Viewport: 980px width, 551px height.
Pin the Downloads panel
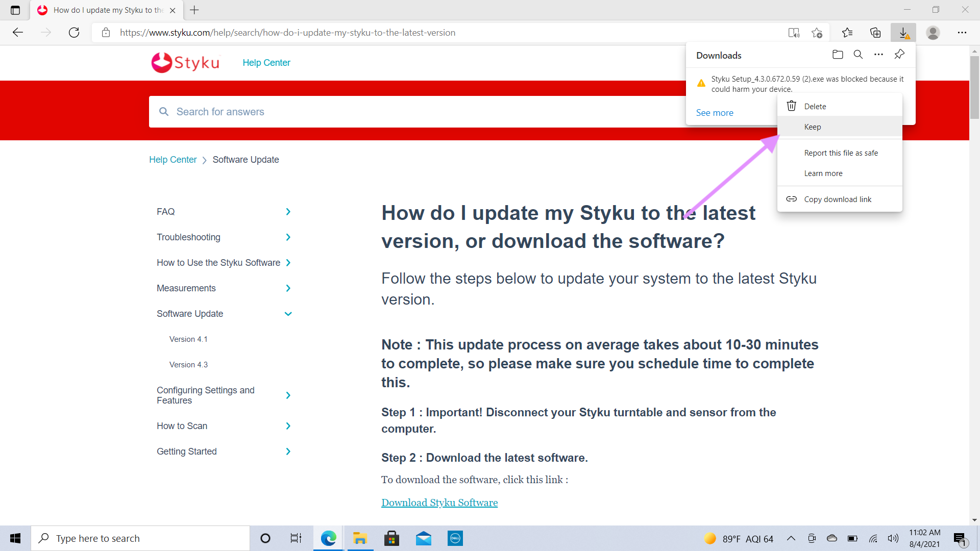(899, 55)
